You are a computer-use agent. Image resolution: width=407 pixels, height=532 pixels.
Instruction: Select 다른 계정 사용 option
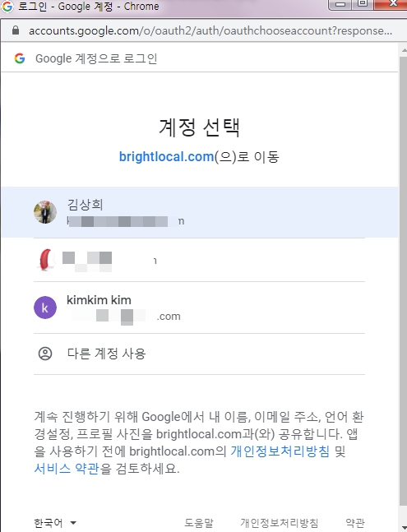(x=200, y=354)
